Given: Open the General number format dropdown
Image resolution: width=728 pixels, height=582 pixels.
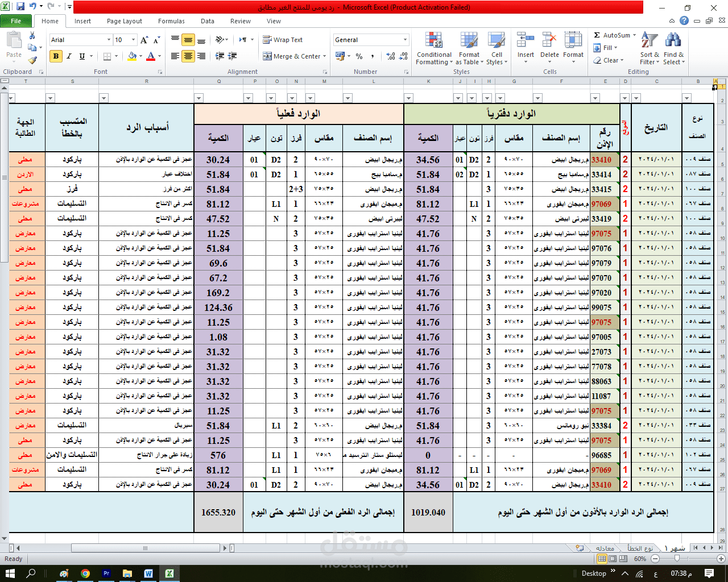Looking at the screenshot, I should point(405,40).
